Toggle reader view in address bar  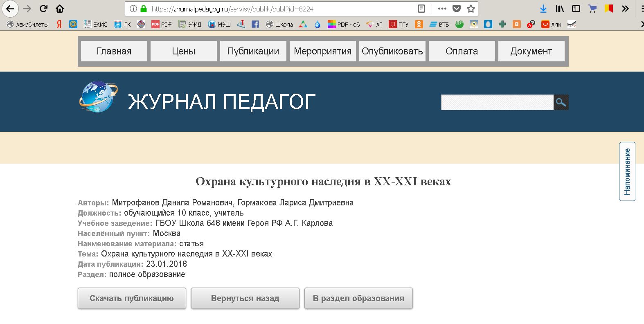421,9
